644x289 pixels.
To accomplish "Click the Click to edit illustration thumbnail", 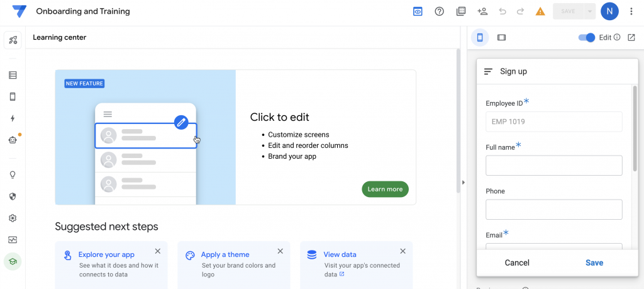I will [x=145, y=137].
